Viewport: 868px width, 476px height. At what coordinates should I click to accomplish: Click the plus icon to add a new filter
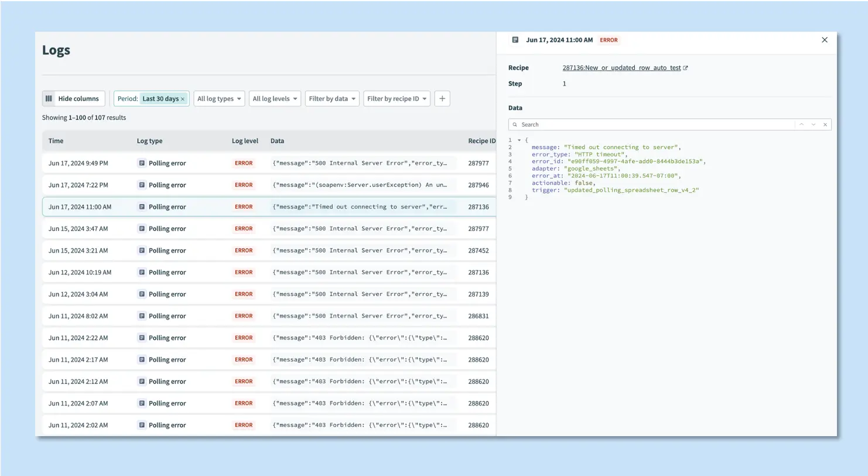[x=442, y=98]
